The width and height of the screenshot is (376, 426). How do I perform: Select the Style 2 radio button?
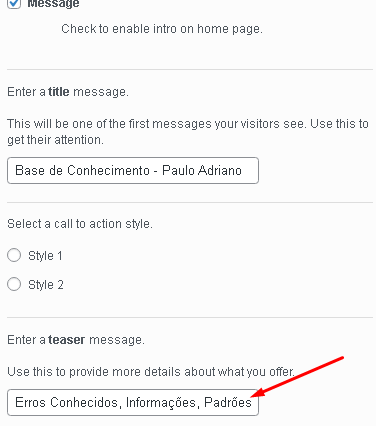[14, 284]
